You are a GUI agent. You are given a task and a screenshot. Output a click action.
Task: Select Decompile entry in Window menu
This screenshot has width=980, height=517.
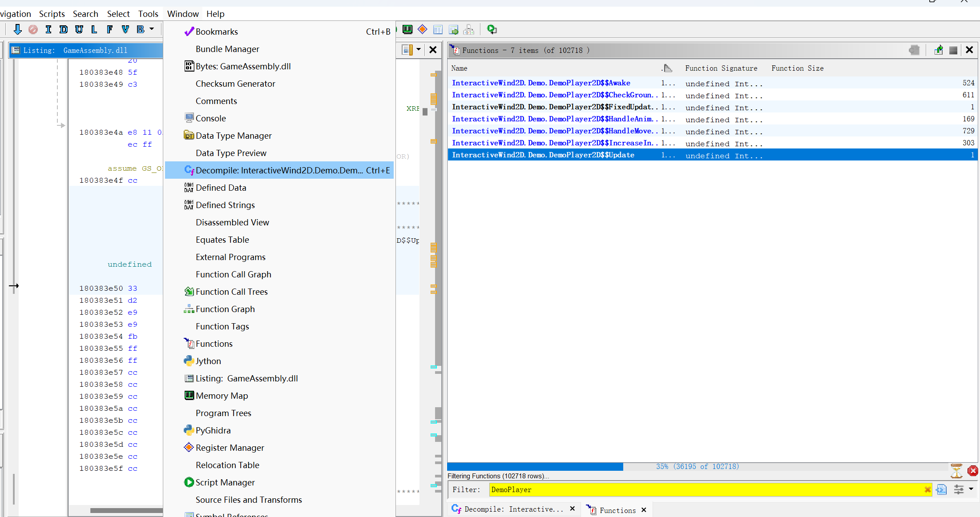279,170
